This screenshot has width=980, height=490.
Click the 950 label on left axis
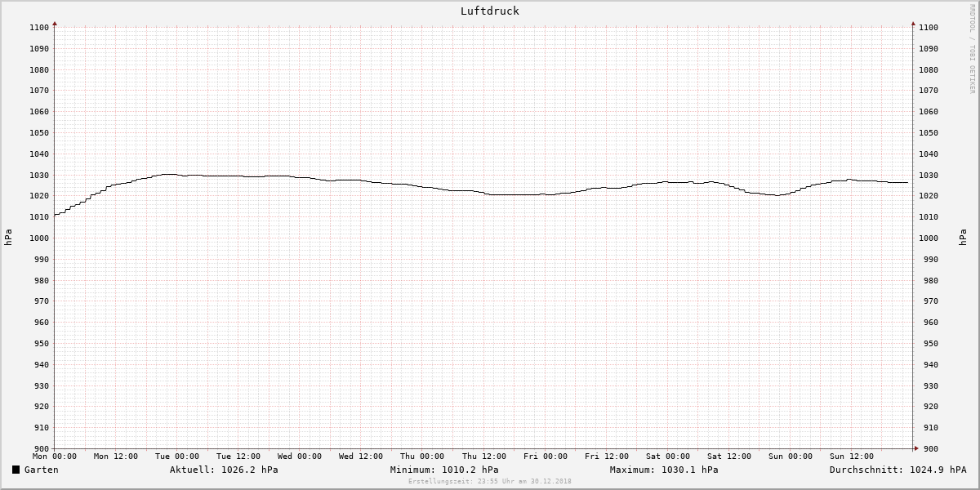pyautogui.click(x=42, y=344)
